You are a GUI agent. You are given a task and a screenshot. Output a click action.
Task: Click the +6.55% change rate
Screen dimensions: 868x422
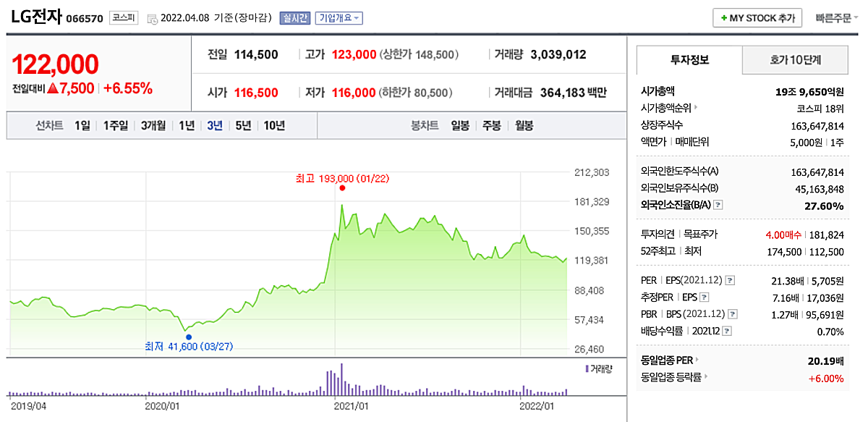(x=128, y=88)
